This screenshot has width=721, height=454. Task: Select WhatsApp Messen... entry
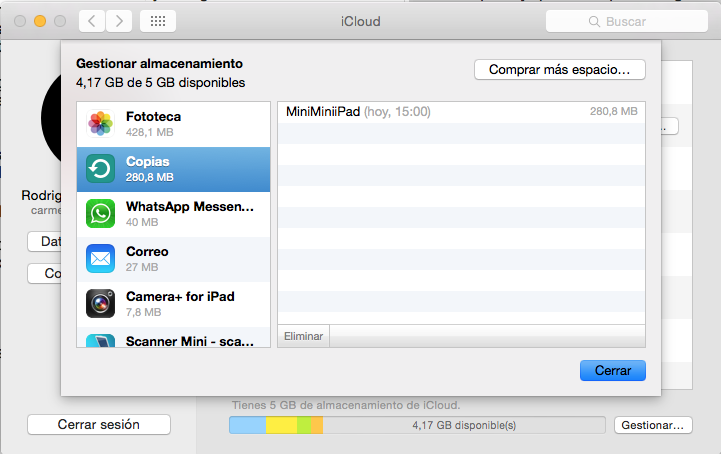[x=173, y=214]
